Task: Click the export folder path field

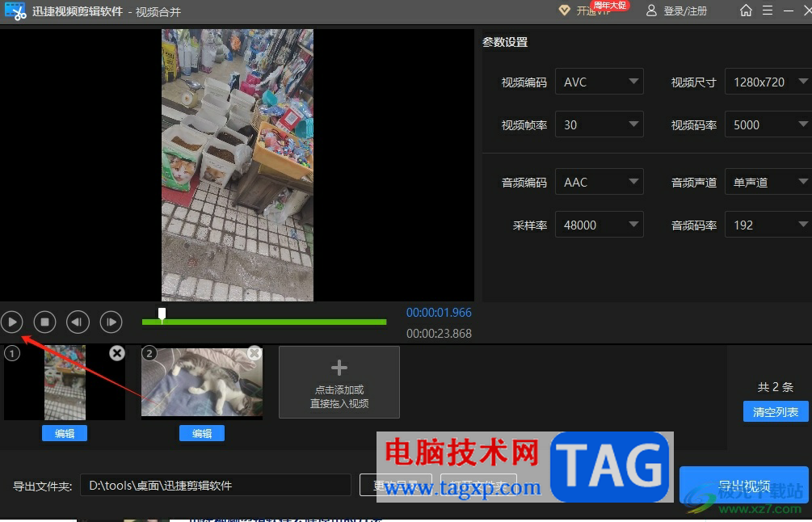Action: click(x=216, y=485)
